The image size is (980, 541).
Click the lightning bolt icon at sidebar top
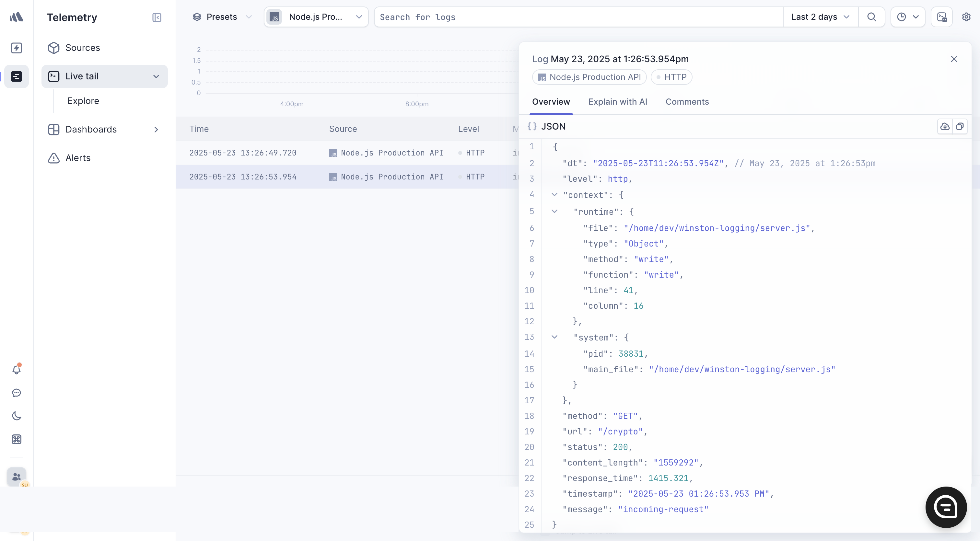(x=17, y=47)
